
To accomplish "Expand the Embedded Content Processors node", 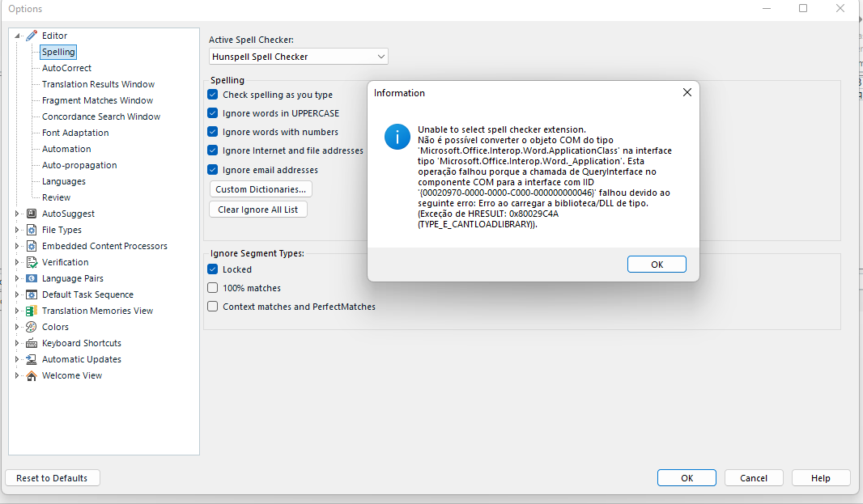I will tap(16, 246).
